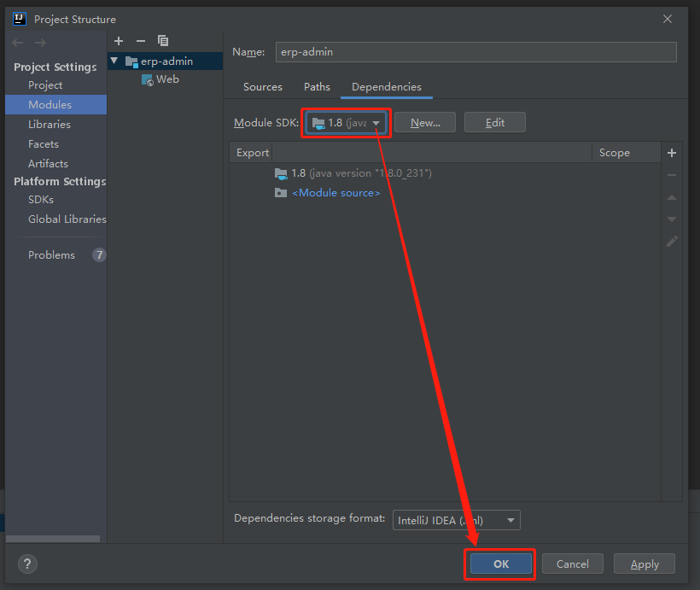Click the module Name input field

point(475,52)
